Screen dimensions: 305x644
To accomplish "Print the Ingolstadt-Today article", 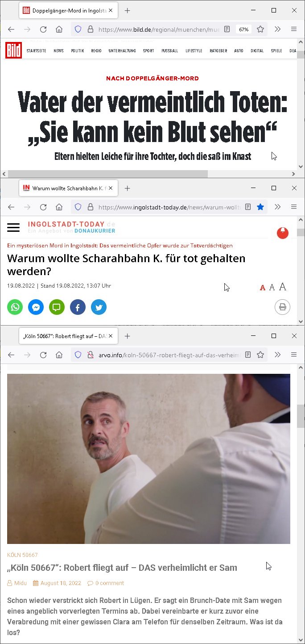I will click(x=282, y=307).
